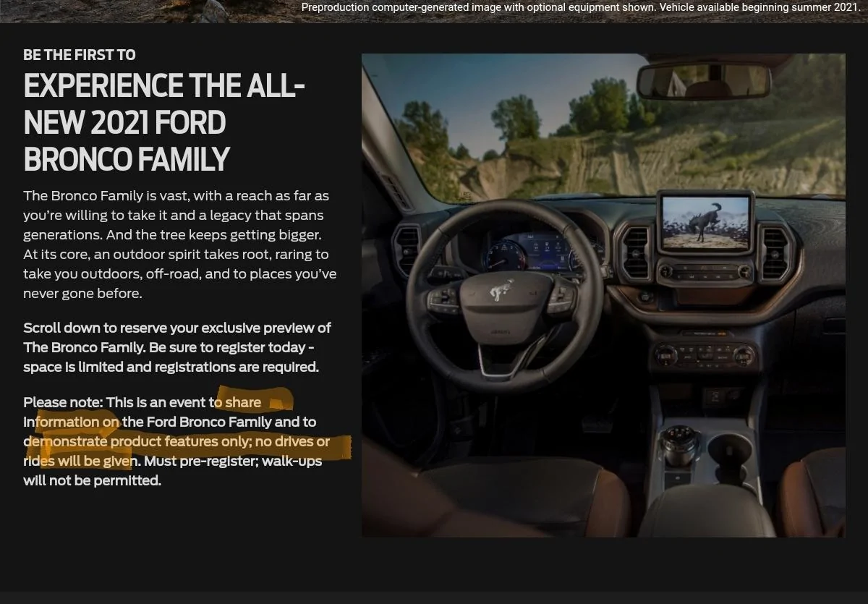Click the 'BE THE FIRST TO' heading

point(80,55)
